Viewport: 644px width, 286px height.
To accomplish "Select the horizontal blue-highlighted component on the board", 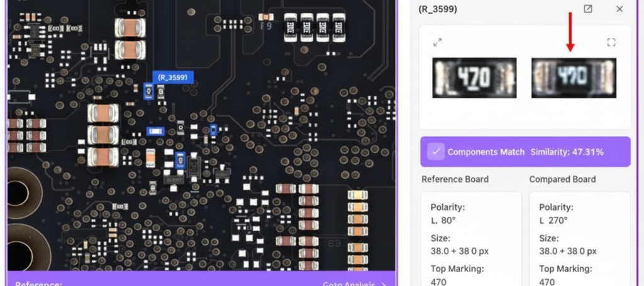I will pyautogui.click(x=156, y=131).
